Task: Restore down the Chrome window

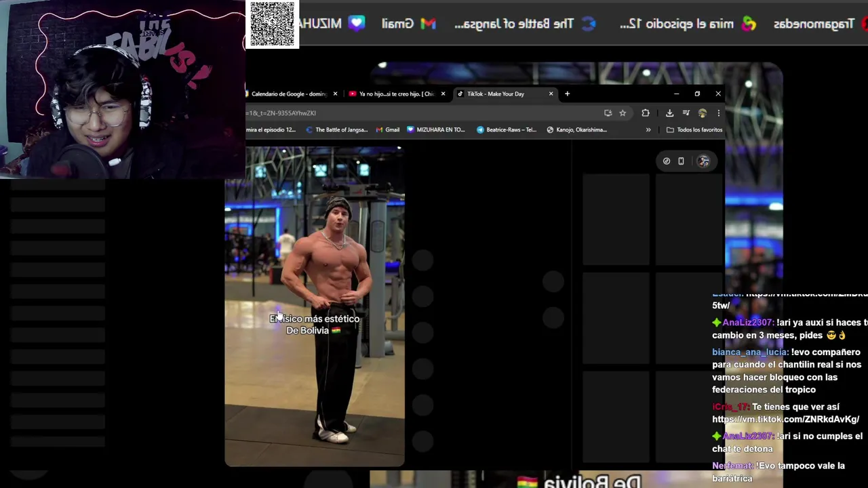Action: [697, 94]
